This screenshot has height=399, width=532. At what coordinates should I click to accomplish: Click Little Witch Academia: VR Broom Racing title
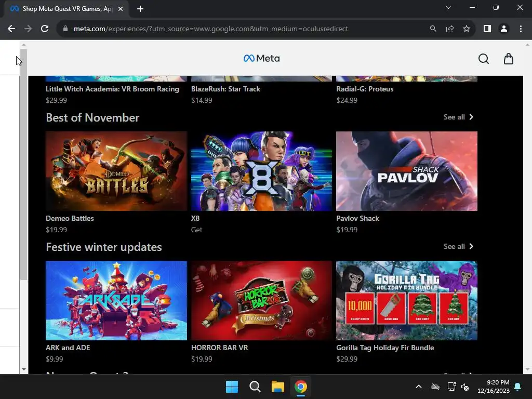[x=112, y=89]
